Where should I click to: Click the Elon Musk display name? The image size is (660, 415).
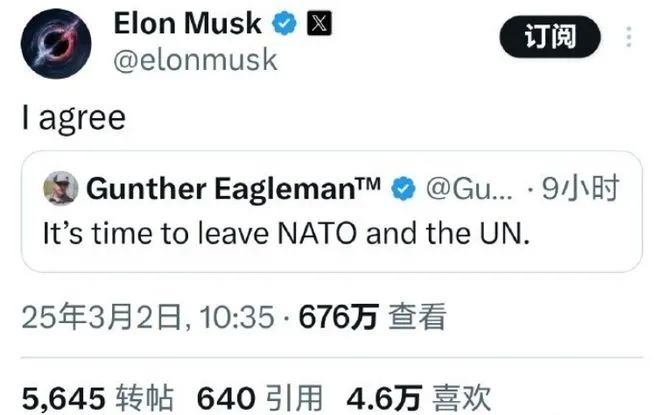pyautogui.click(x=188, y=22)
